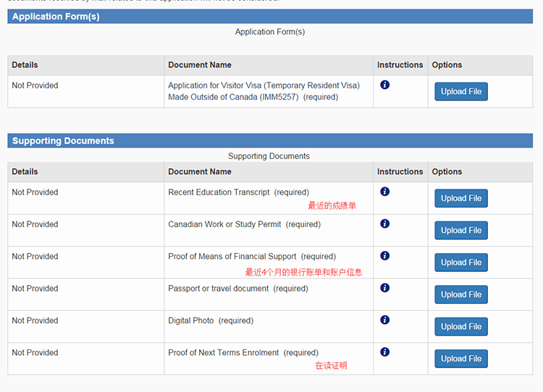Click the Application Form(s) blue section header
The image size is (543, 392).
pos(270,17)
